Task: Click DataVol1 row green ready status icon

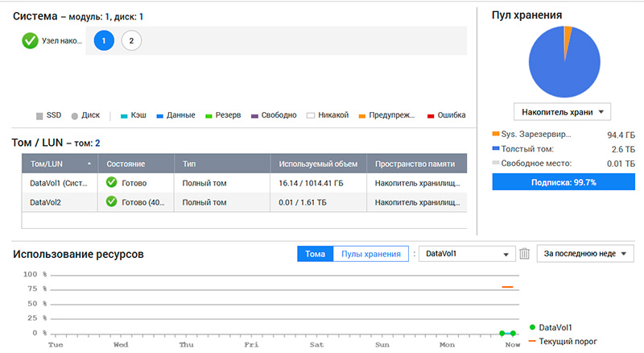Action: point(112,182)
